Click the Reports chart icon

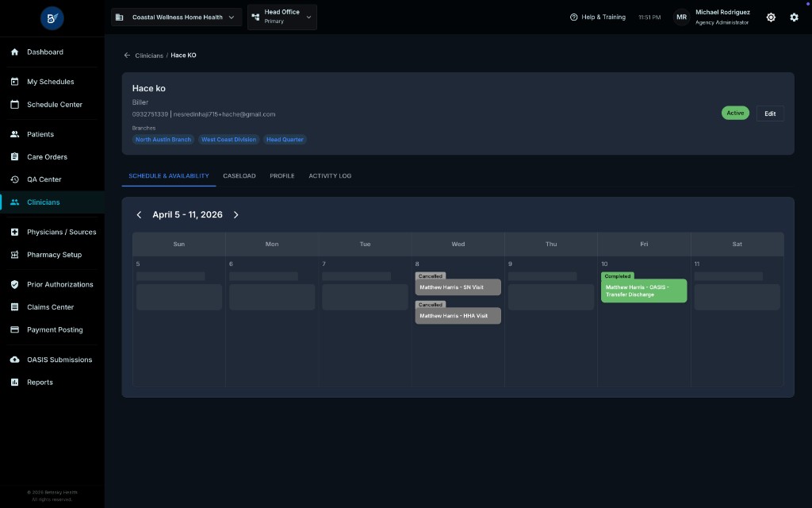click(14, 382)
